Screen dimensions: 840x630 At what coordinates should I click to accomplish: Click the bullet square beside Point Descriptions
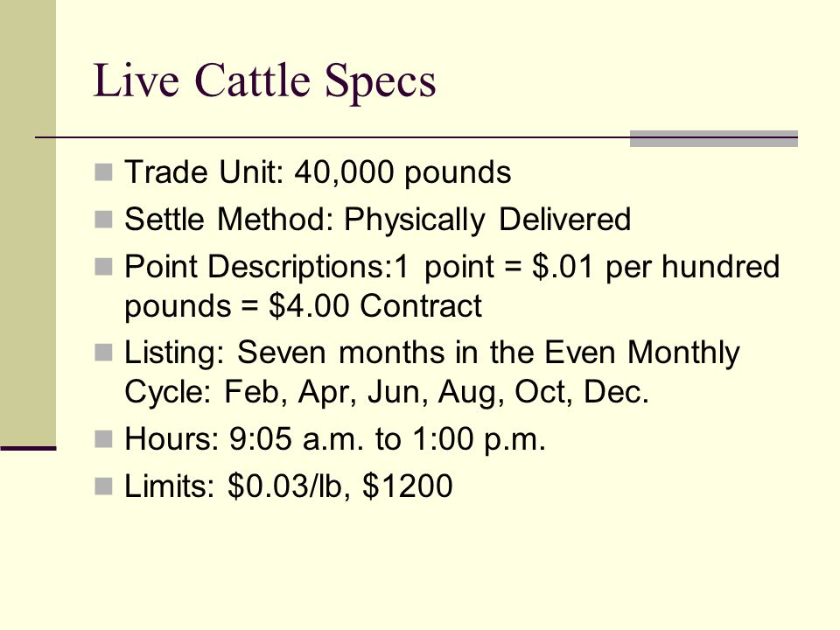tap(103, 267)
